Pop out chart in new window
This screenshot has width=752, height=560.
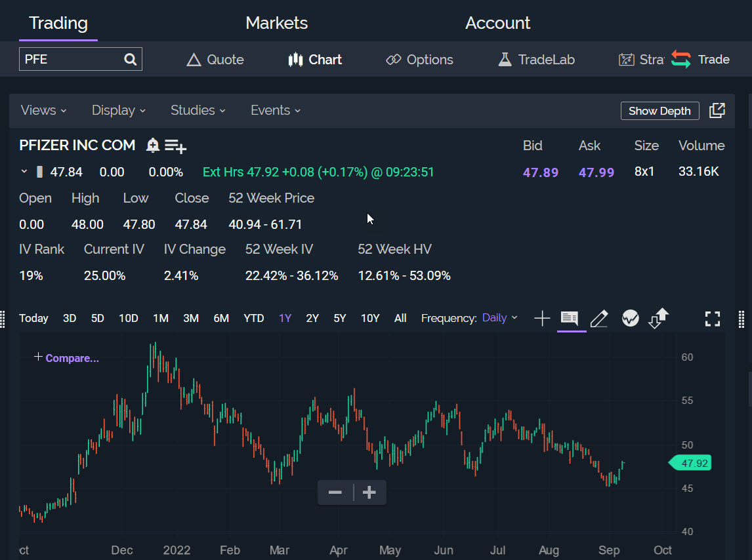coord(717,110)
